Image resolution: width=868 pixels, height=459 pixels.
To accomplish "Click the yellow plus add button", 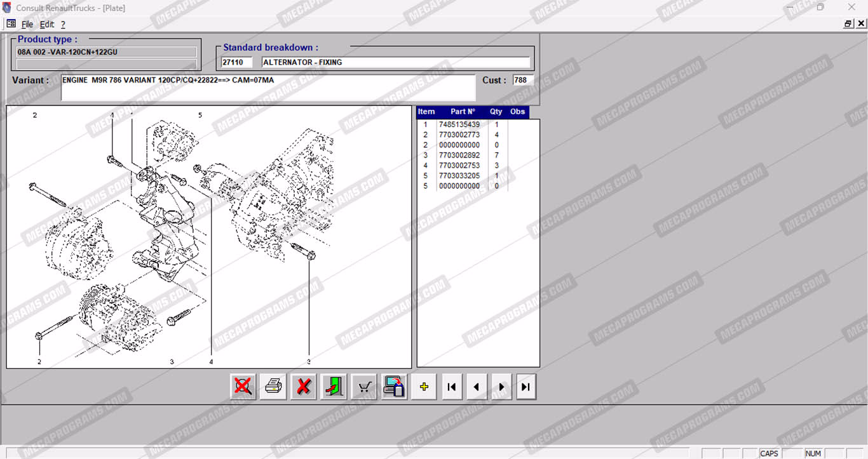I will point(424,387).
